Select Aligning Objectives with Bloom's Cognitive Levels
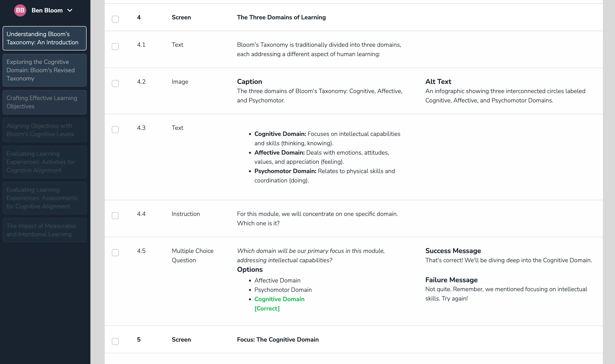Image resolution: width=615 pixels, height=364 pixels. [x=44, y=130]
